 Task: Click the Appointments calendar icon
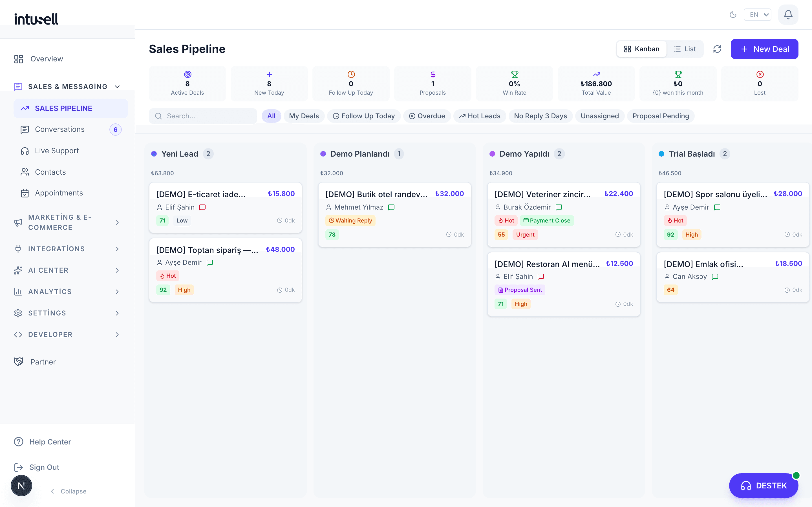24,193
